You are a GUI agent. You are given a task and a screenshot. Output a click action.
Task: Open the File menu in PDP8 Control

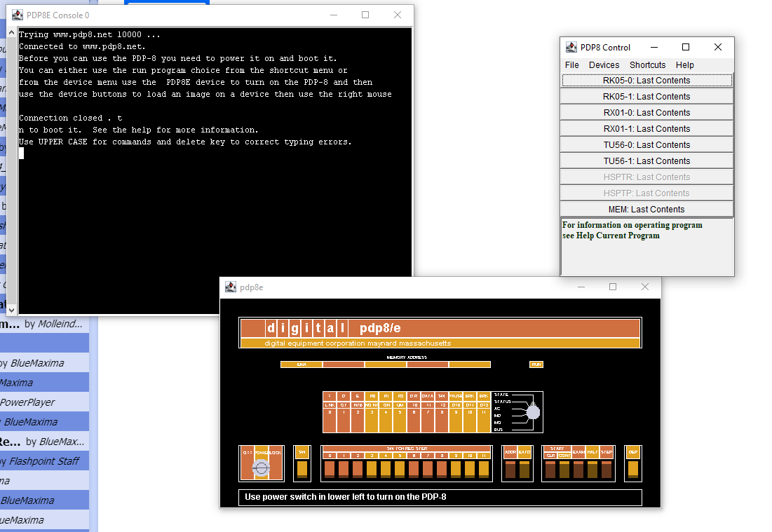(571, 65)
